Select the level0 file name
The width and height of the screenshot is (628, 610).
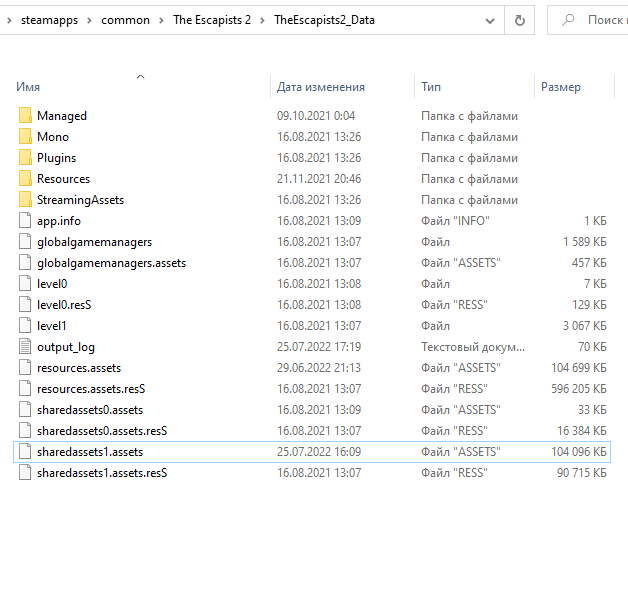tap(52, 284)
